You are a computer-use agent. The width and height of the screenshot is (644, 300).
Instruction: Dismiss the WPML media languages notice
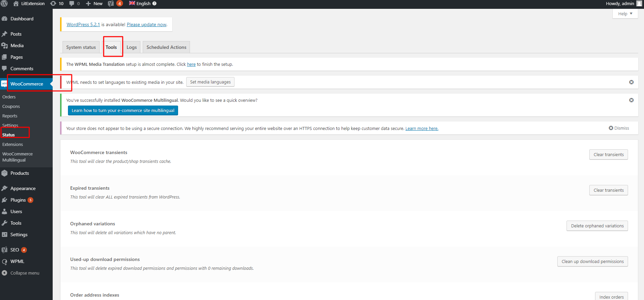coord(631,82)
